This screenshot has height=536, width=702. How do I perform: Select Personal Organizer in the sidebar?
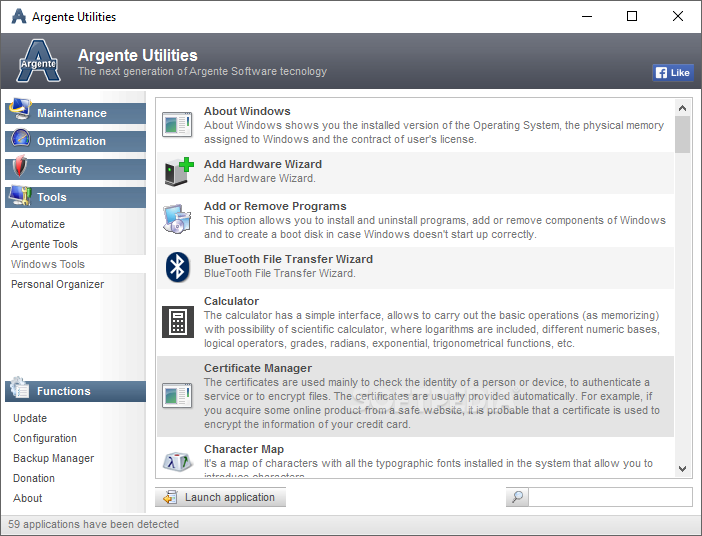(57, 284)
